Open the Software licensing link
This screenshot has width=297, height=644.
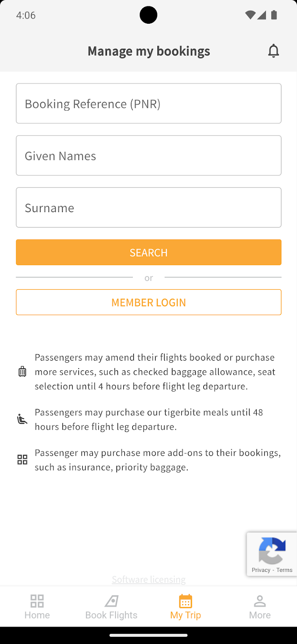coord(148,579)
